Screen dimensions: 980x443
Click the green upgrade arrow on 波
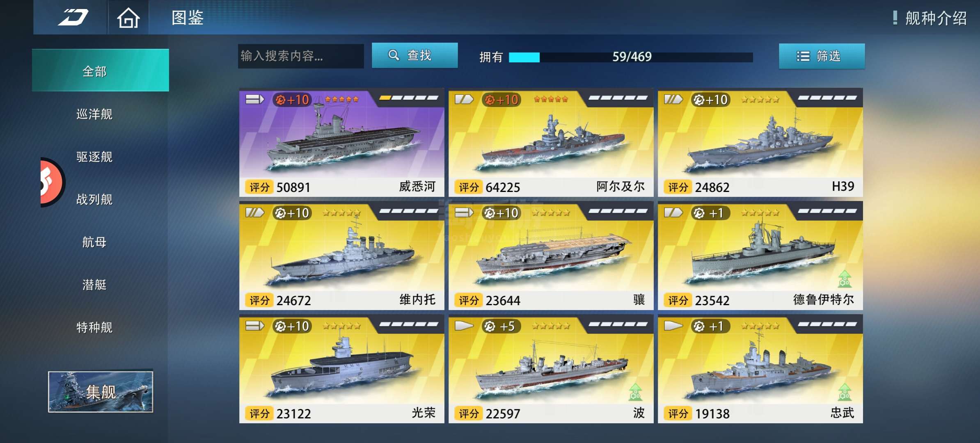(635, 392)
